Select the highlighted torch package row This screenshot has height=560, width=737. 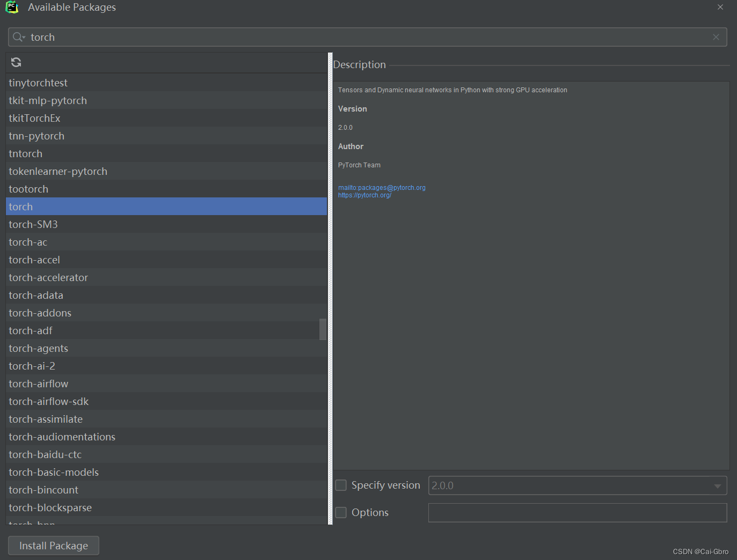[166, 207]
